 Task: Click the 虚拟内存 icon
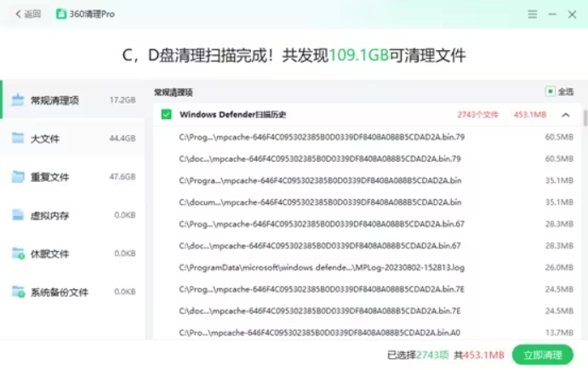(18, 215)
